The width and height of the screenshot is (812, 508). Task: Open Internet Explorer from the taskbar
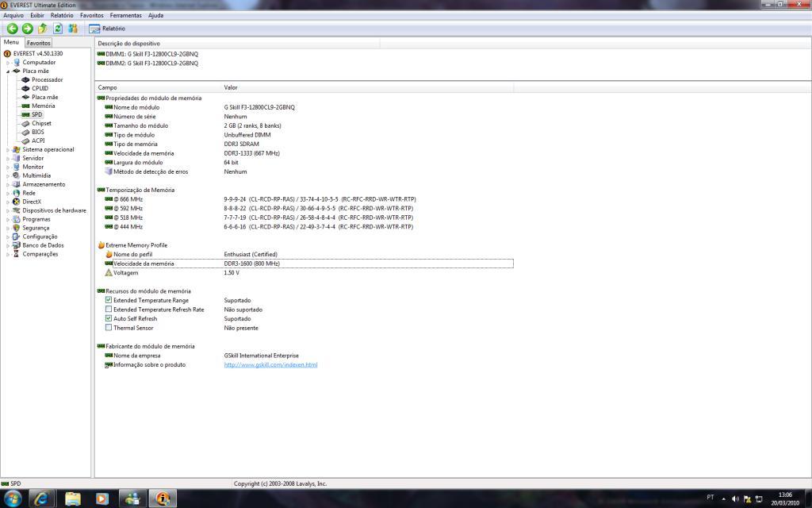[42, 498]
